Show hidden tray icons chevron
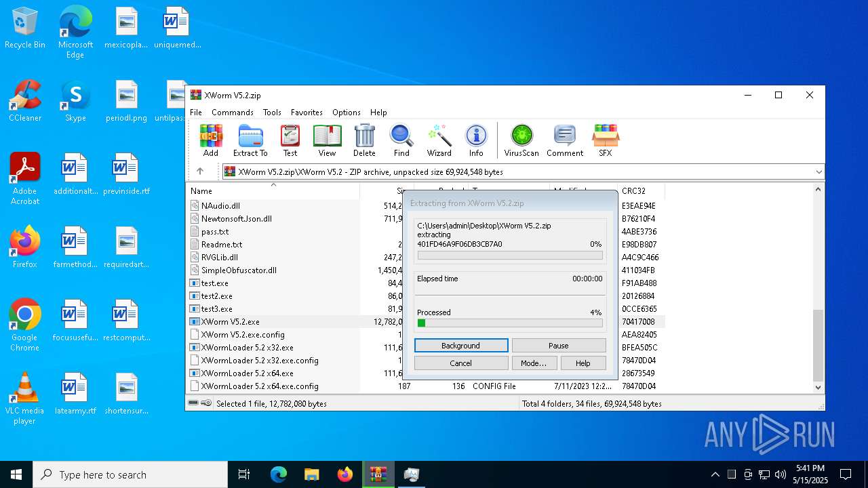Viewport: 868px width, 488px height. click(715, 474)
